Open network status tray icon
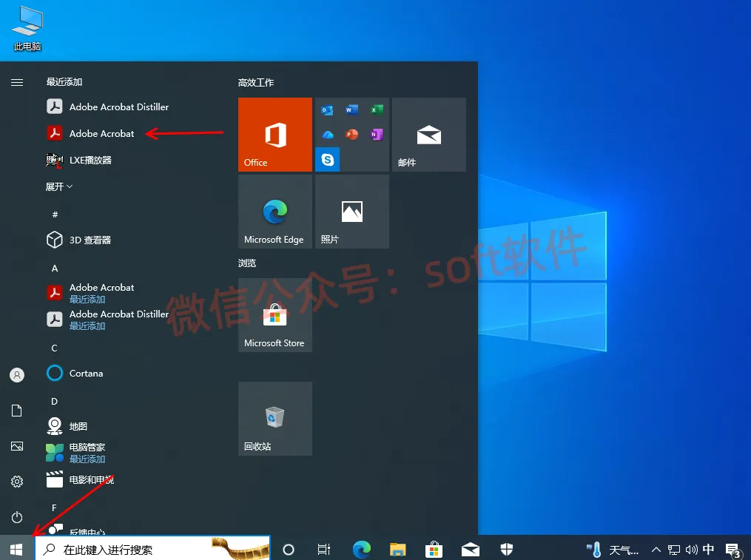The image size is (751, 560). tap(674, 550)
